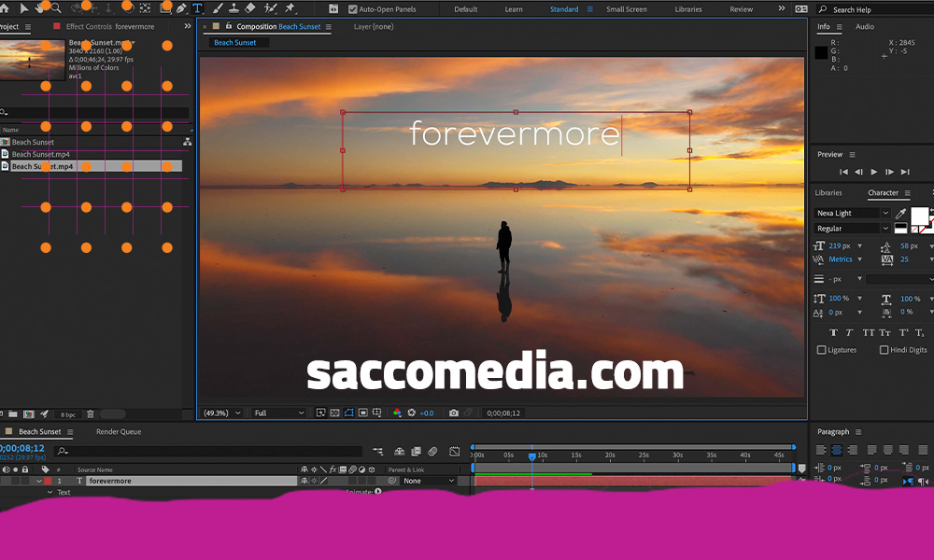Switch to the Learn workspace

[x=514, y=9]
